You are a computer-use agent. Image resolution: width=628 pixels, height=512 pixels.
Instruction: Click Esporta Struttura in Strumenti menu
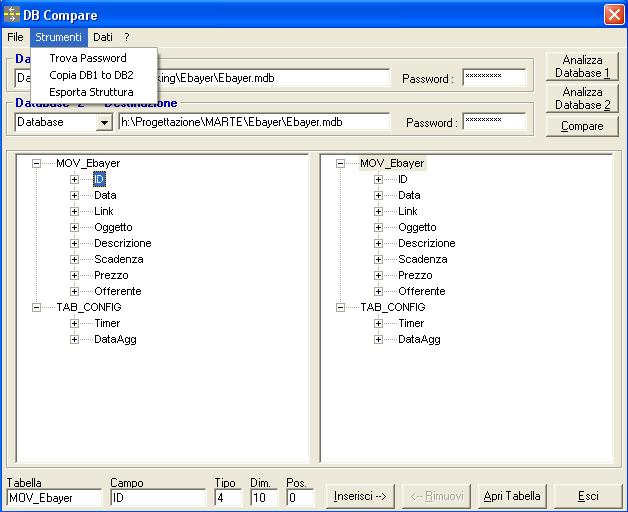point(91,92)
